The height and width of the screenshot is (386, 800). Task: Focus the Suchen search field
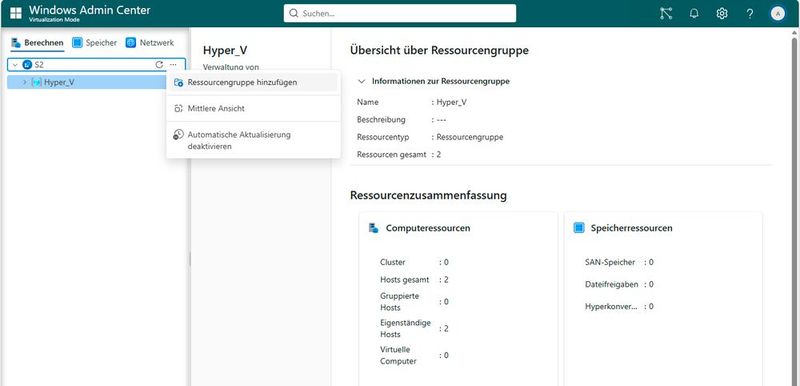(400, 14)
